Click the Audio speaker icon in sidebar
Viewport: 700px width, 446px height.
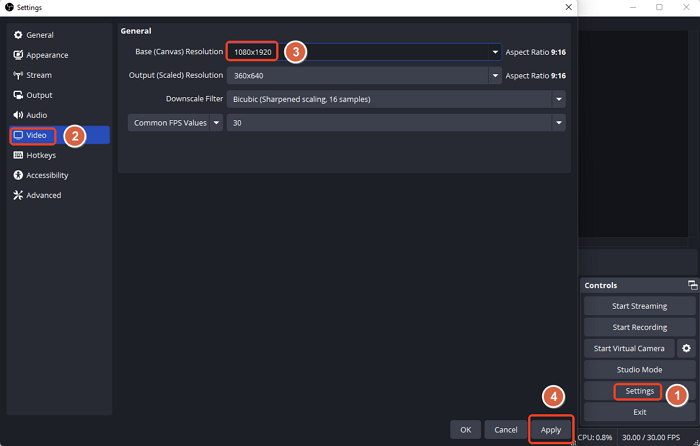[18, 115]
